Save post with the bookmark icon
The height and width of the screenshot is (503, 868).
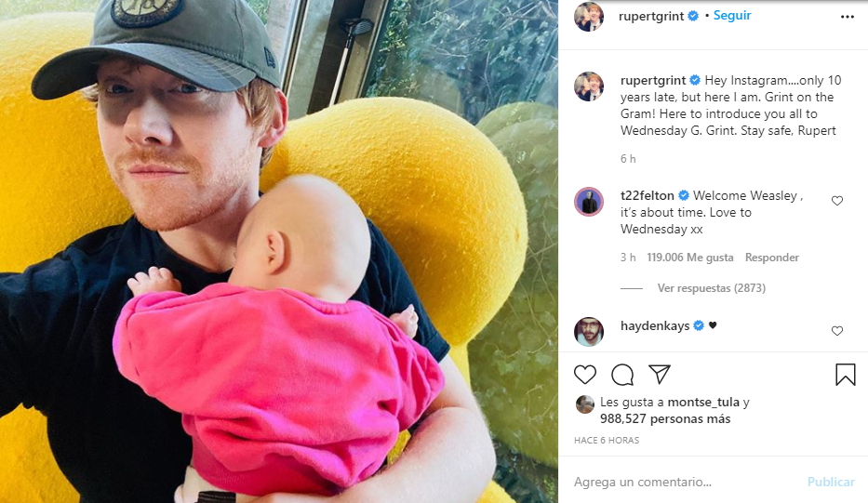846,375
